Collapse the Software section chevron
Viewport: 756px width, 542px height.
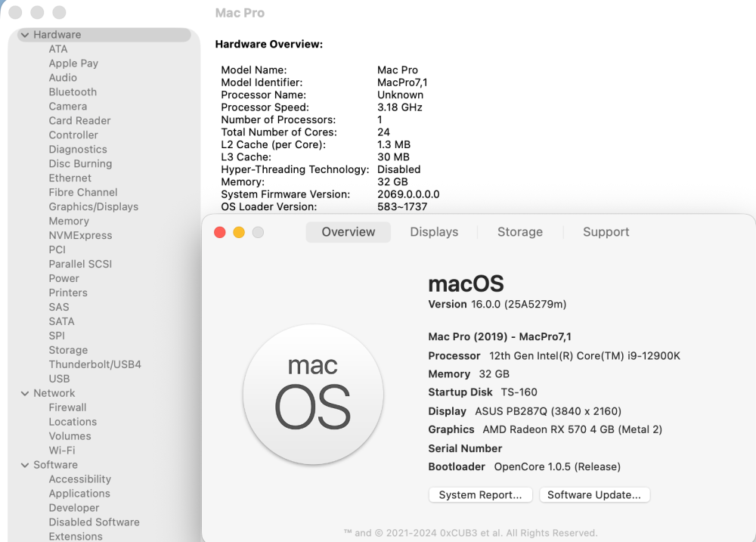coord(25,465)
